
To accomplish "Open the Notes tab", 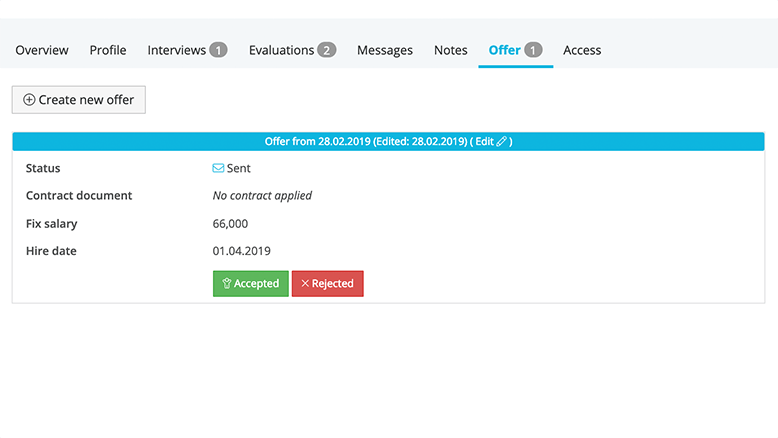I will tap(451, 50).
